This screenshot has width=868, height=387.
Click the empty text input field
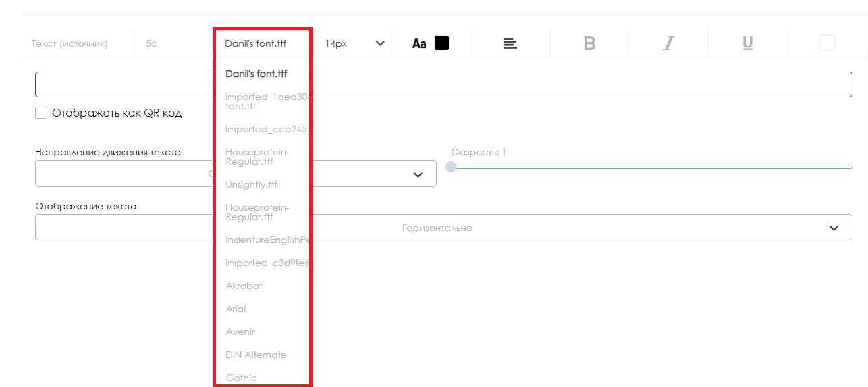443,85
